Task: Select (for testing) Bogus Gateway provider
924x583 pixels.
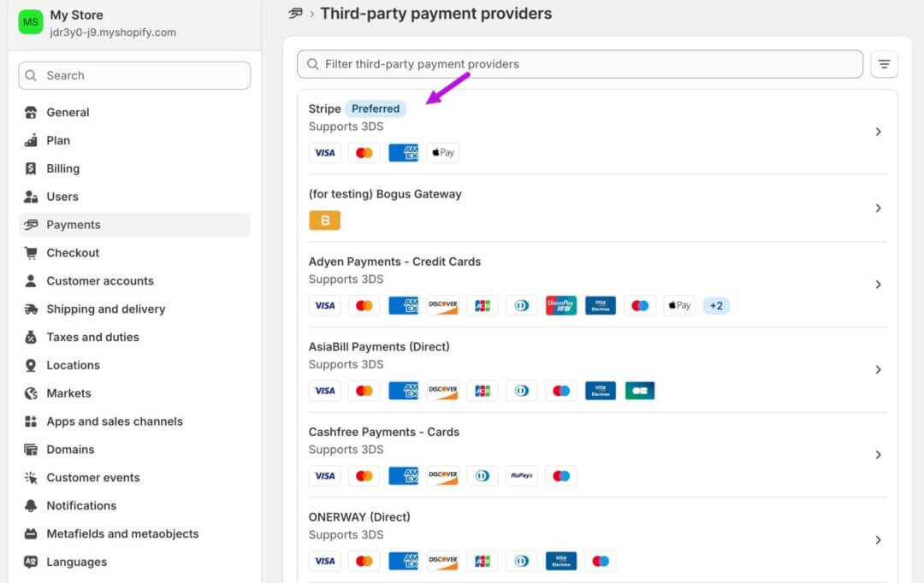Action: point(385,194)
